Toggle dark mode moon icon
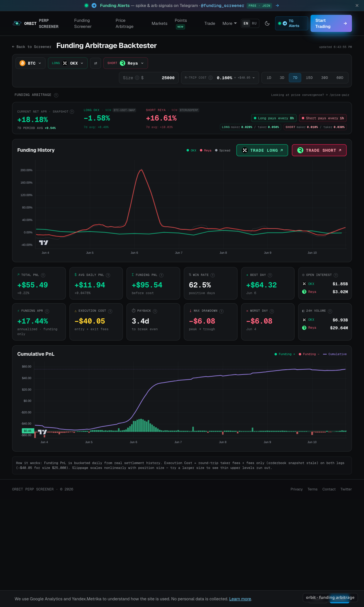The height and width of the screenshot is (607, 364). [267, 23]
